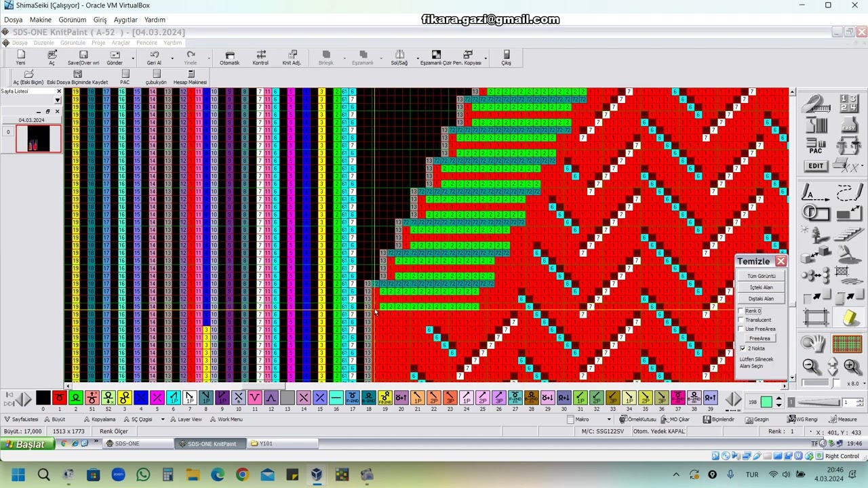Open Hesap Makinesi calculator
Viewport: 868px width, 488px height.
coord(190,77)
